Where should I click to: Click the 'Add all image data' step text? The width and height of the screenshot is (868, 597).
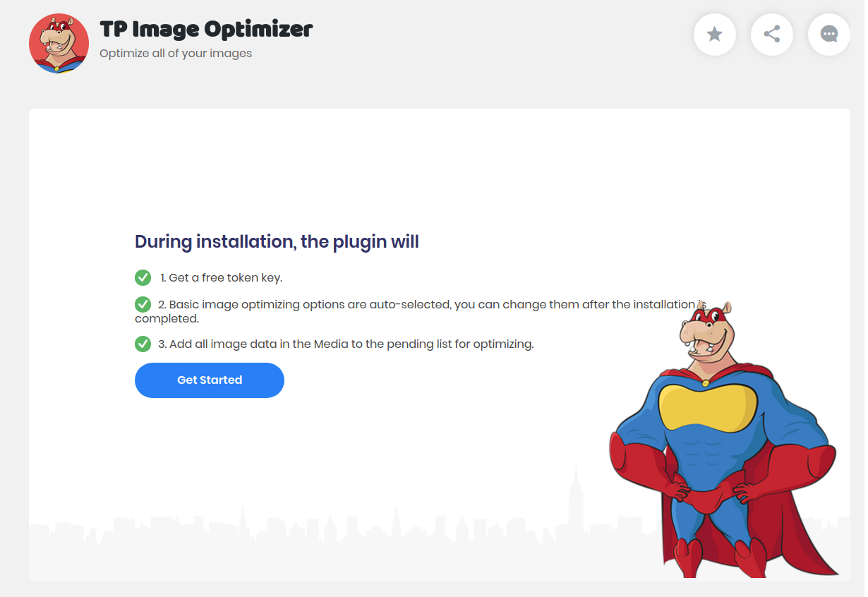[x=346, y=344]
